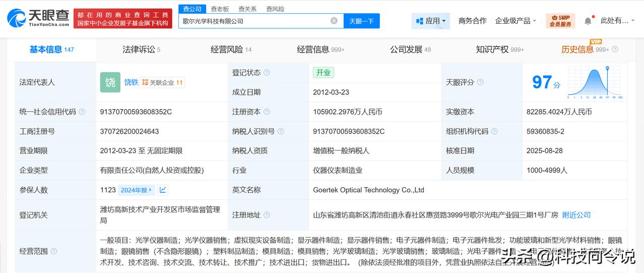Open the 2024年报 report selector
644x273 pixels.
[x=137, y=190]
